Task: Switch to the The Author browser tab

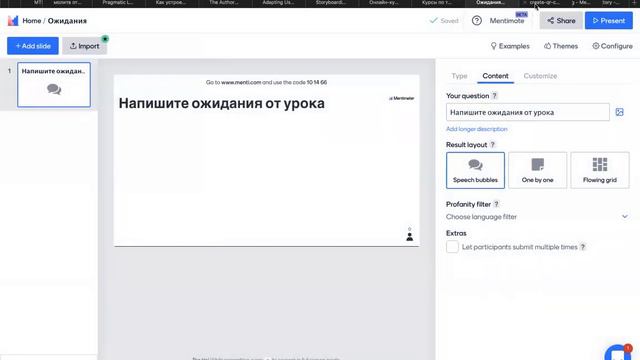Action: coord(224,3)
